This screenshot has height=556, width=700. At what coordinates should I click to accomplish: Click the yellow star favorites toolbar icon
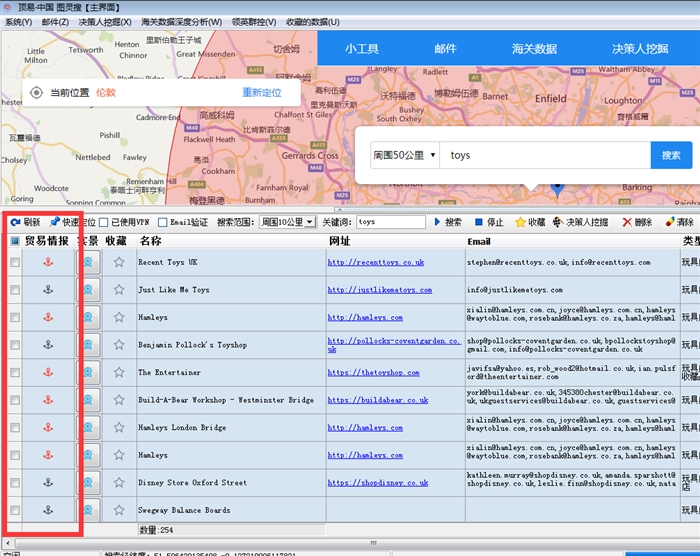(520, 222)
